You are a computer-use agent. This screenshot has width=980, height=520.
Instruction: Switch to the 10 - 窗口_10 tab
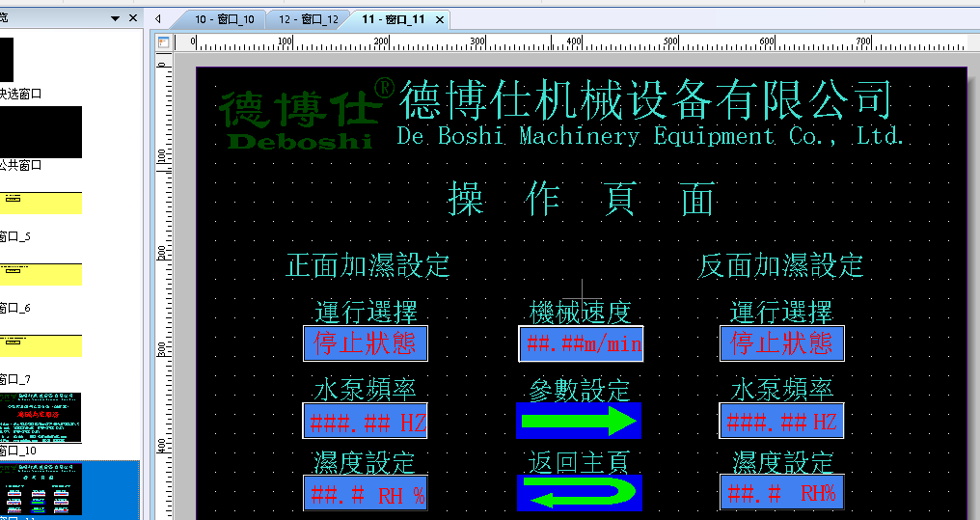(224, 19)
